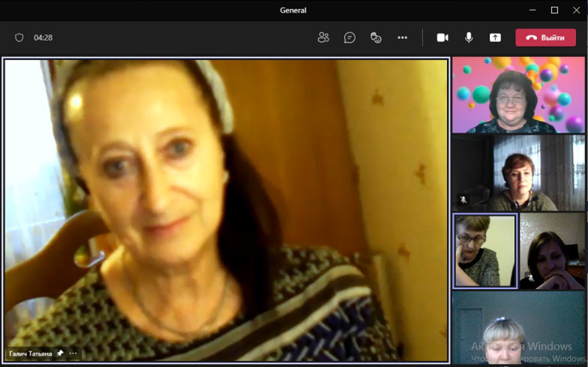Viewport: 588px width, 367px height.
Task: Click the General window title
Action: (x=293, y=10)
